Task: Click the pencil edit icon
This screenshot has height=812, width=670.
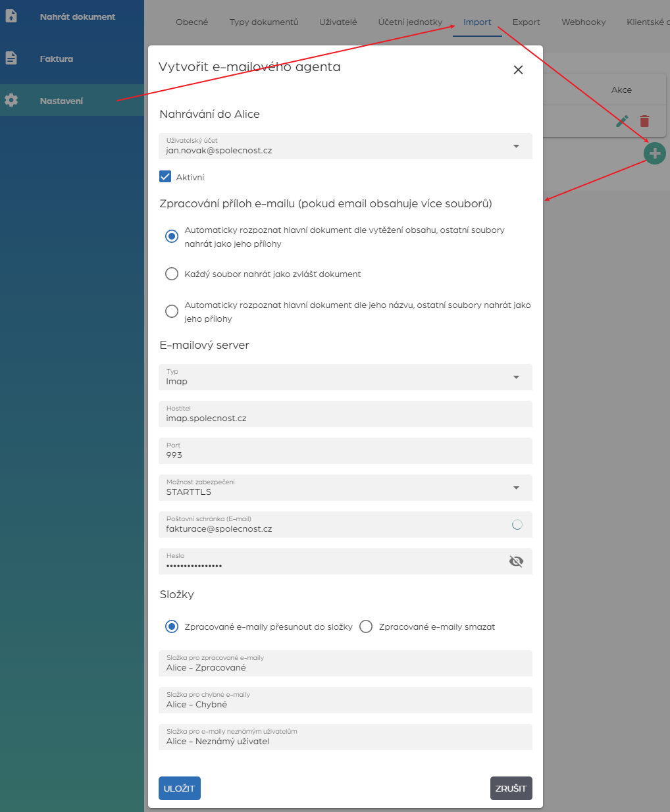Action: (x=622, y=121)
